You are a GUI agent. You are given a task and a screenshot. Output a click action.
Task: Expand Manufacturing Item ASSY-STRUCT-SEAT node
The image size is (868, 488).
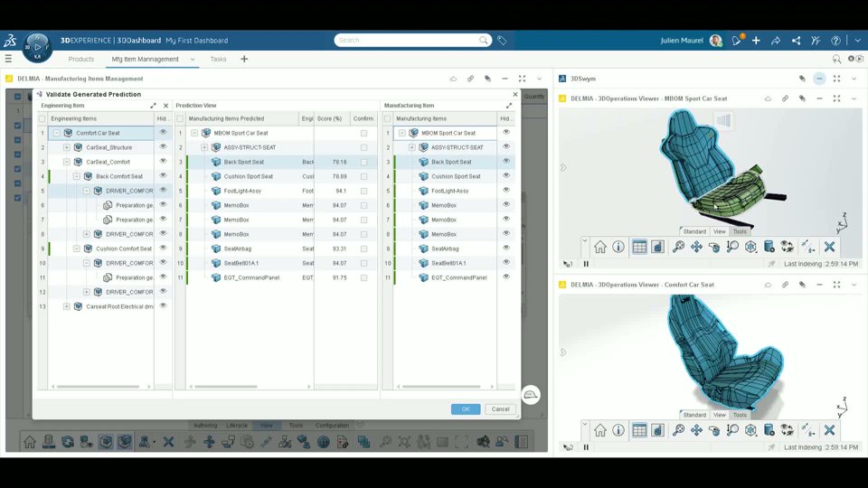(412, 147)
